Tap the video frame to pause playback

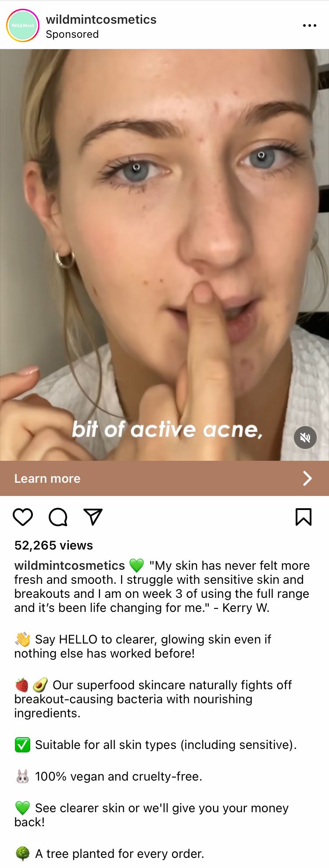[x=164, y=255]
